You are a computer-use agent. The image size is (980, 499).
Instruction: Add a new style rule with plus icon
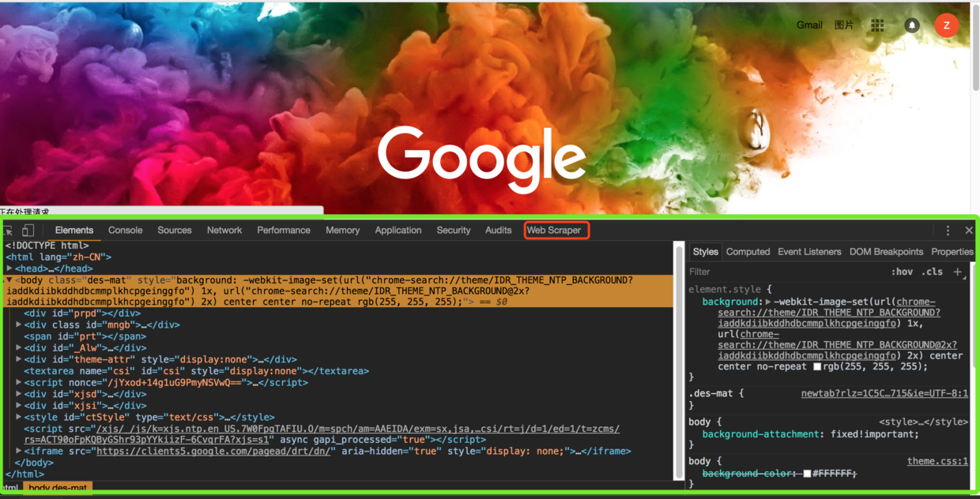(x=958, y=272)
